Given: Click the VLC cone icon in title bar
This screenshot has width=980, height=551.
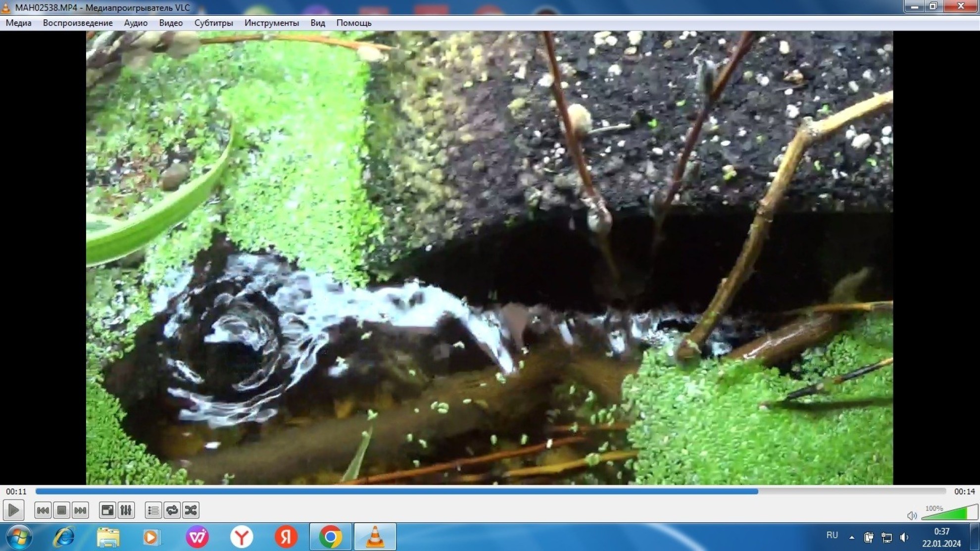Looking at the screenshot, I should 6,7.
